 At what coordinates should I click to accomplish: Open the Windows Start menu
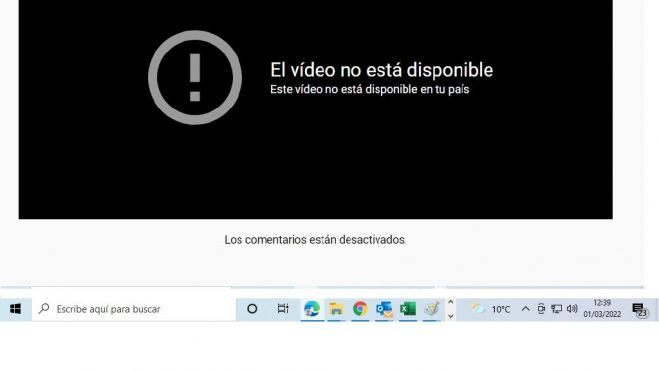point(16,309)
